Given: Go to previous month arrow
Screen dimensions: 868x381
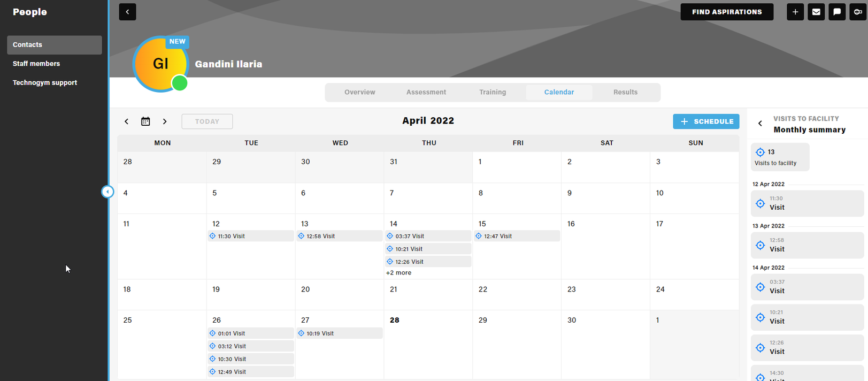Looking at the screenshot, I should pyautogui.click(x=127, y=121).
